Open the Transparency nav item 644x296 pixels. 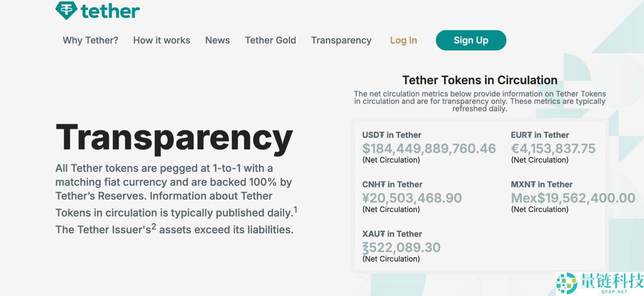pos(341,40)
